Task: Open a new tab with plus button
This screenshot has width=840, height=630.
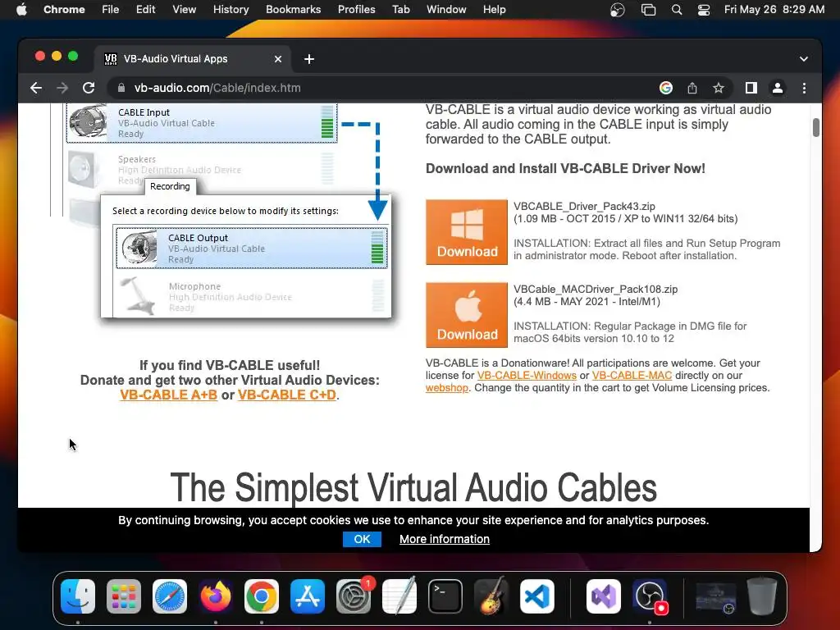Action: point(309,59)
